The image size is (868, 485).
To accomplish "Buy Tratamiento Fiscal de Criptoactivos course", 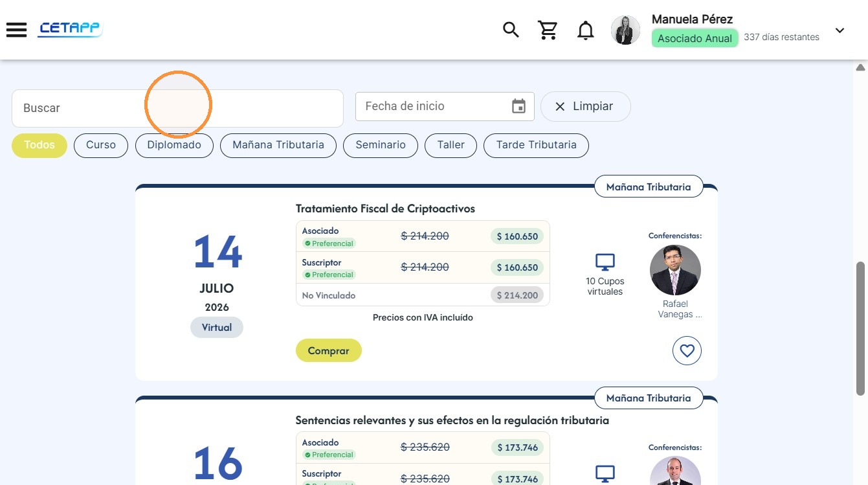I will [329, 350].
